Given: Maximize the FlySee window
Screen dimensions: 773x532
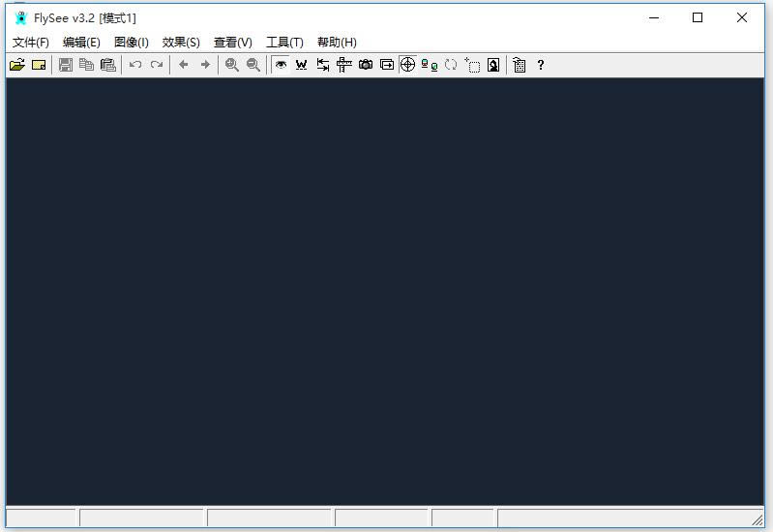Looking at the screenshot, I should [698, 17].
